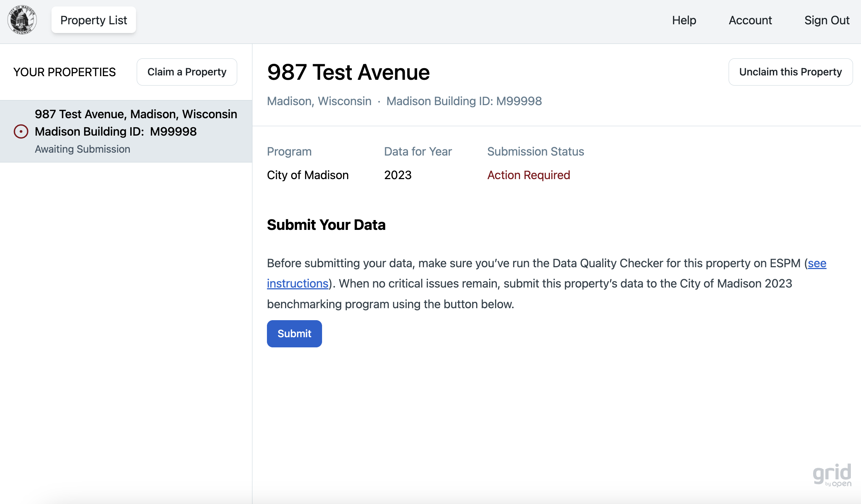This screenshot has width=861, height=504.
Task: Click Unclaim this Property button
Action: click(x=790, y=72)
